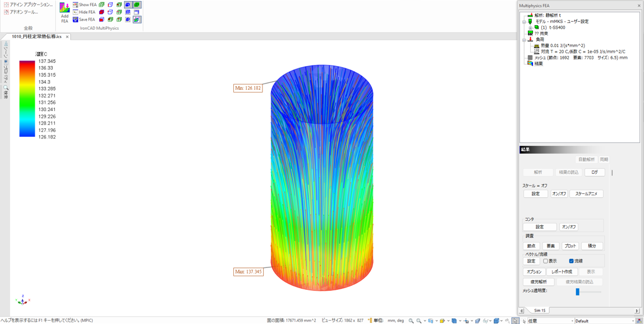This screenshot has height=324, width=644.
Task: Open the Default dropdown in status bar
Action: pyautogui.click(x=634, y=321)
